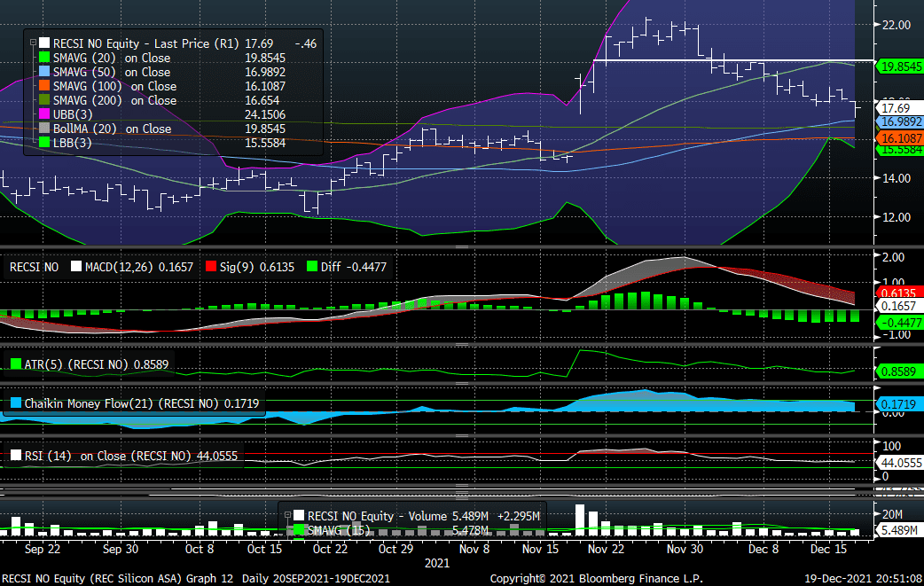Click the 16.654 value in the legend
This screenshot has height=586, width=924.
pos(262,100)
